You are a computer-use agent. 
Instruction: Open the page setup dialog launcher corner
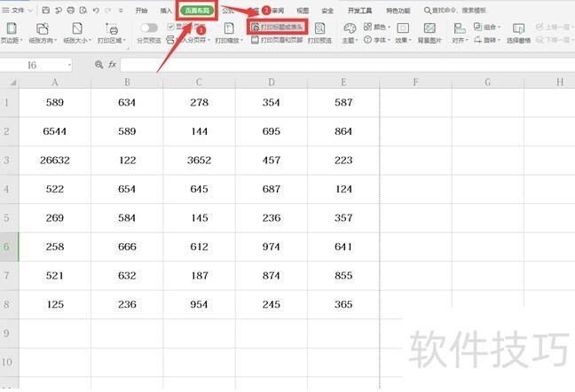129,48
